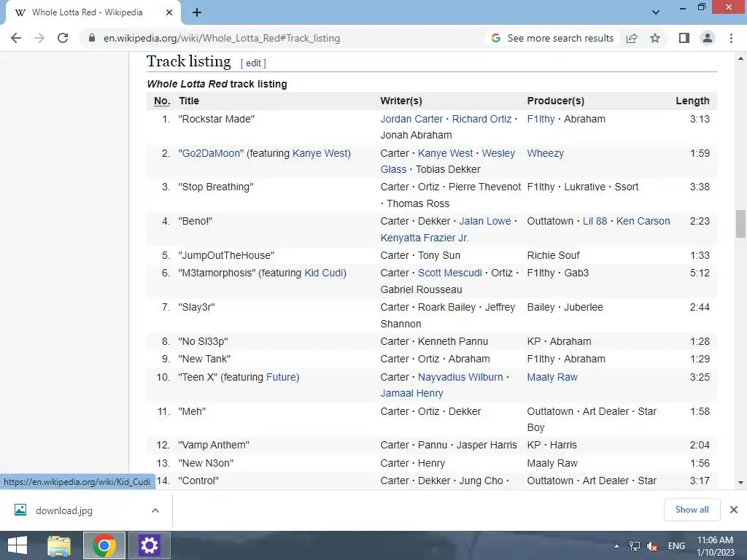Expand download.jpg options chevron
This screenshot has width=747, height=560.
click(155, 510)
